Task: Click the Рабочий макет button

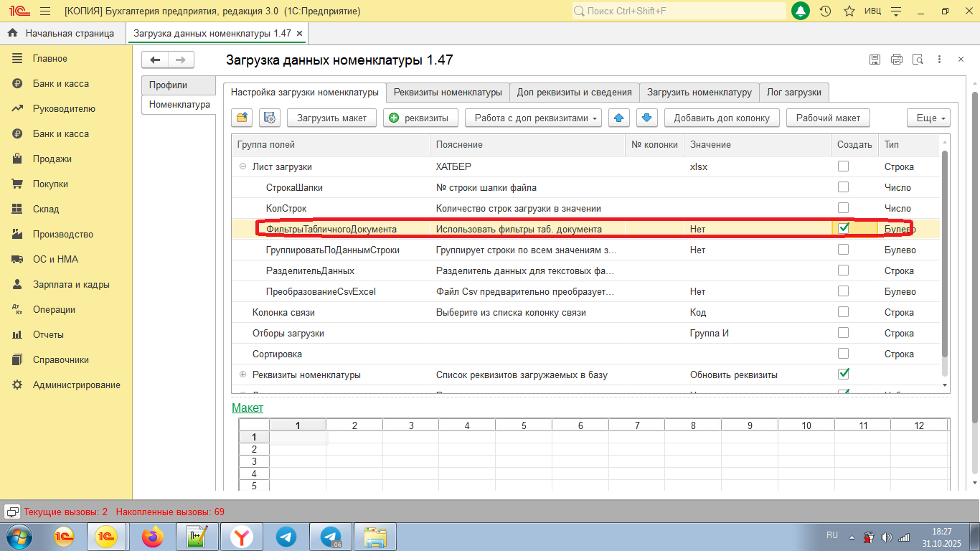Action: pyautogui.click(x=828, y=118)
